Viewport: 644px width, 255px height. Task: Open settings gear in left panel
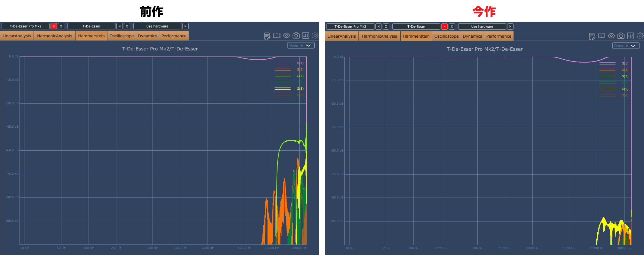[315, 35]
